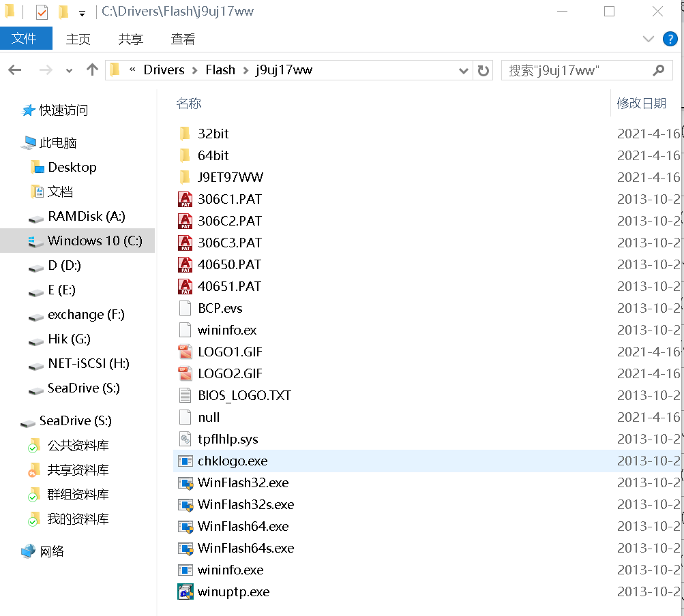Expand address bar history dropdown
The image size is (684, 616).
click(x=464, y=70)
